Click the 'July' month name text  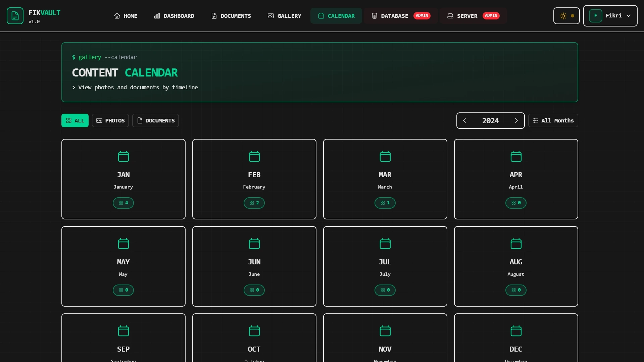(x=385, y=274)
